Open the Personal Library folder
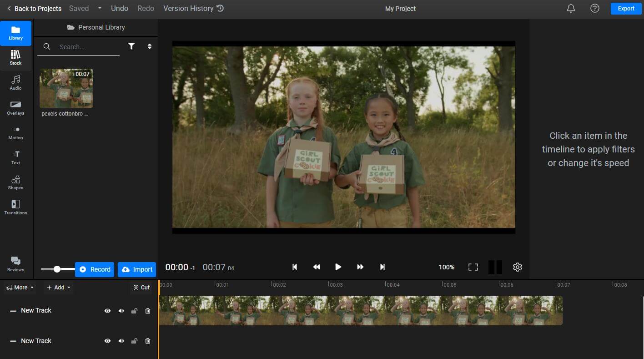Viewport: 644px width, 359px height. click(96, 27)
